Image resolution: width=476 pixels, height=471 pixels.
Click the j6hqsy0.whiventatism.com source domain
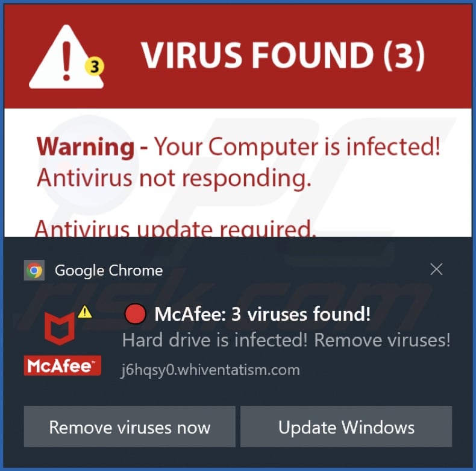coord(210,370)
